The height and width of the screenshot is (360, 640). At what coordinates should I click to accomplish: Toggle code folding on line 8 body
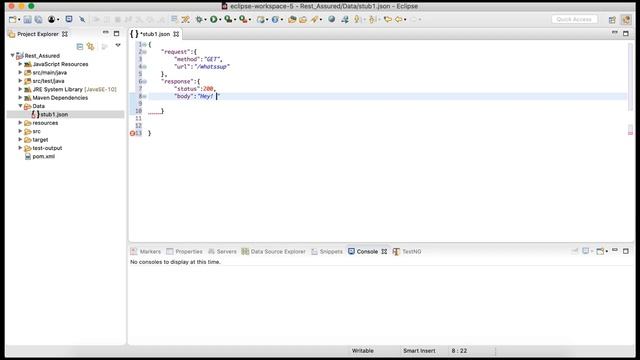point(144,96)
